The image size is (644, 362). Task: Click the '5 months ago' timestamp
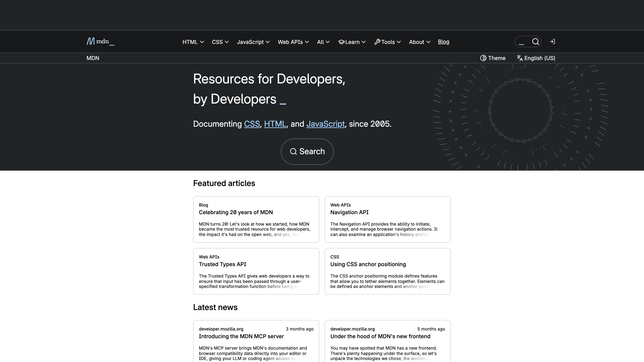coord(431,329)
